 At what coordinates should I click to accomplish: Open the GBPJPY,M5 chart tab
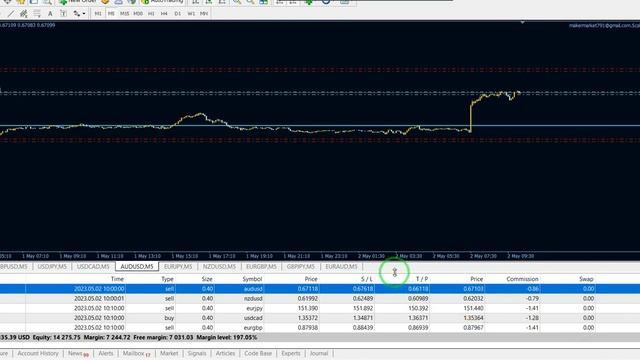pyautogui.click(x=300, y=267)
